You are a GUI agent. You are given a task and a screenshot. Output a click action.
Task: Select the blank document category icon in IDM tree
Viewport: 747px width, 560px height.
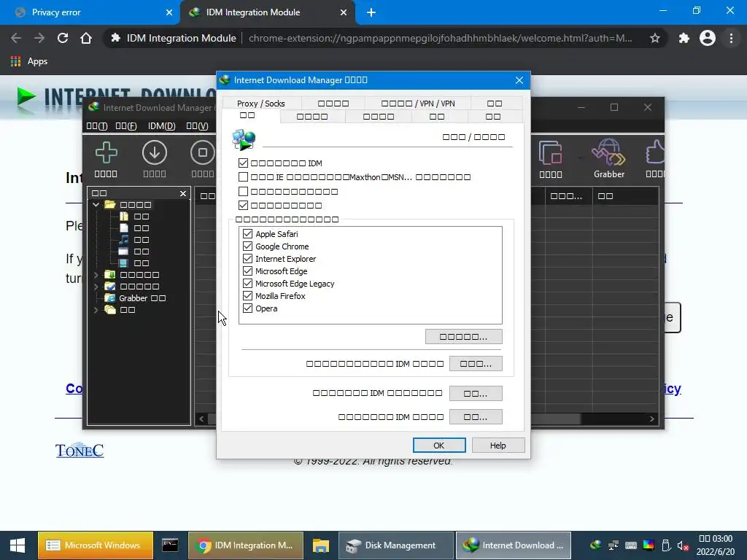click(124, 228)
